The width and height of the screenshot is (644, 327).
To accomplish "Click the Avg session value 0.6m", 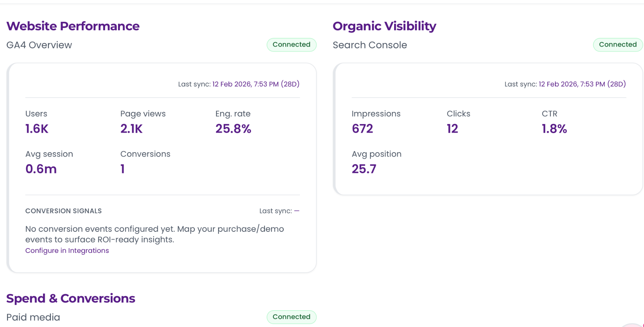I will [x=41, y=169].
